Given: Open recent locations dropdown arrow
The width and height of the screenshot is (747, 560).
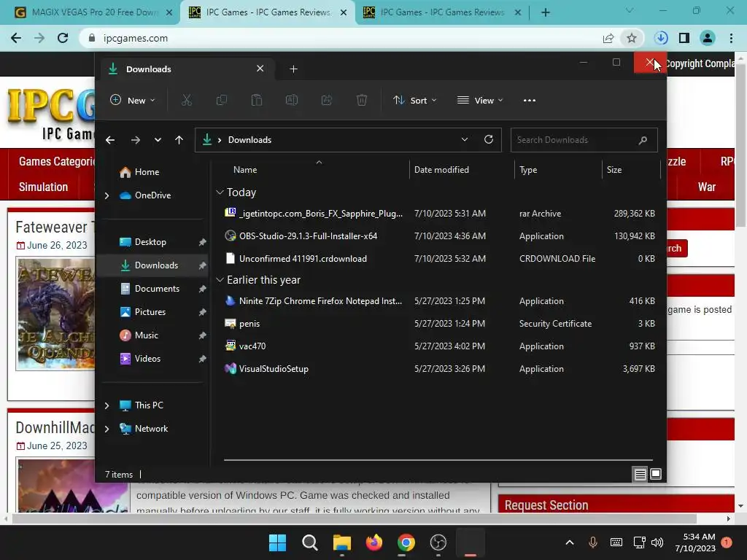Looking at the screenshot, I should tap(158, 140).
